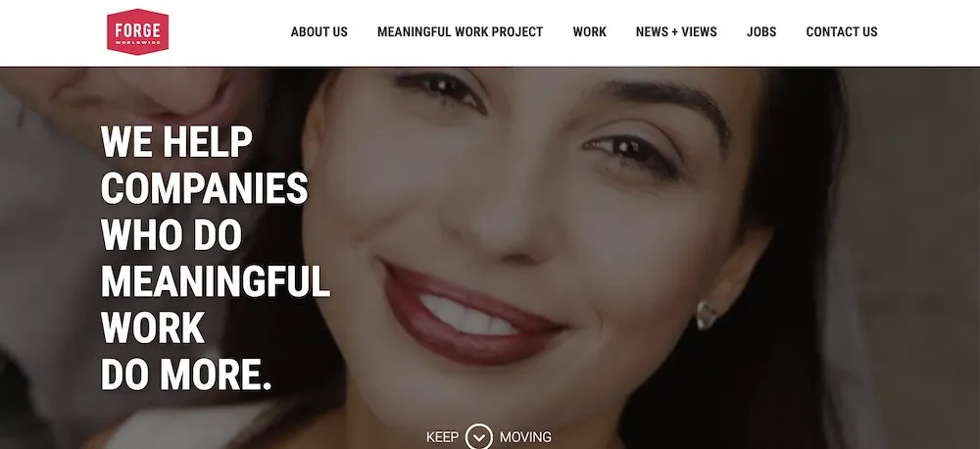Click the circled down-chevron icon
This screenshot has width=980, height=449.
pyautogui.click(x=479, y=437)
